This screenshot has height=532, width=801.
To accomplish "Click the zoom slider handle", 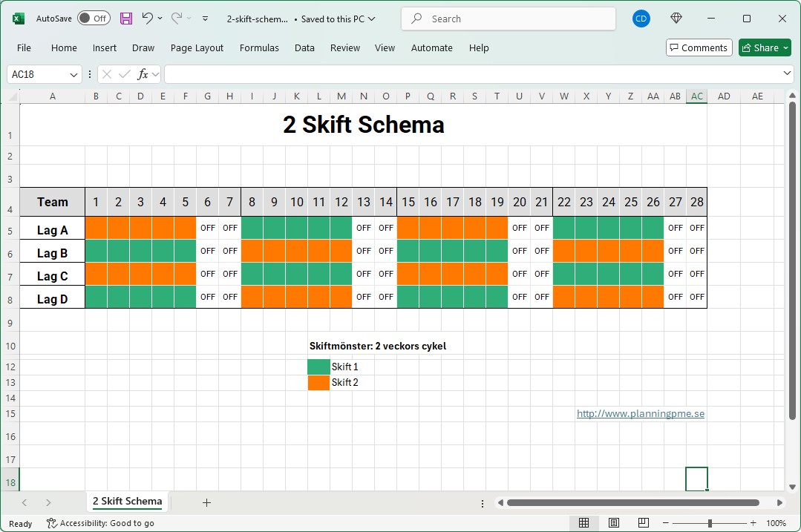I will pos(710,523).
